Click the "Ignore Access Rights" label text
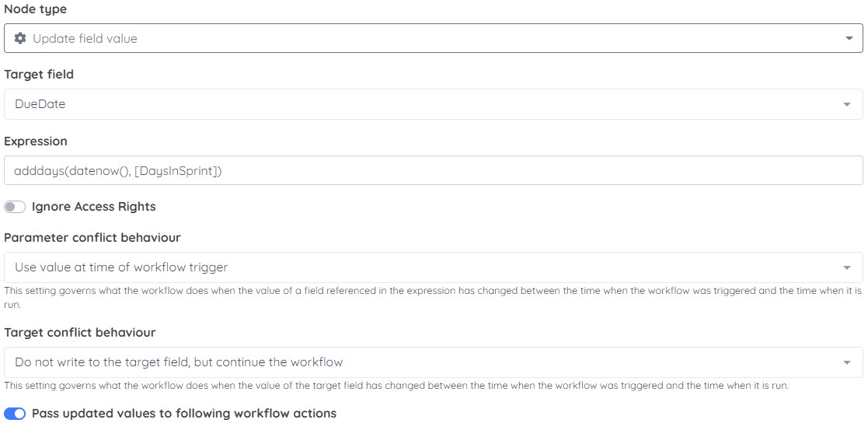868x423 pixels. (x=93, y=207)
